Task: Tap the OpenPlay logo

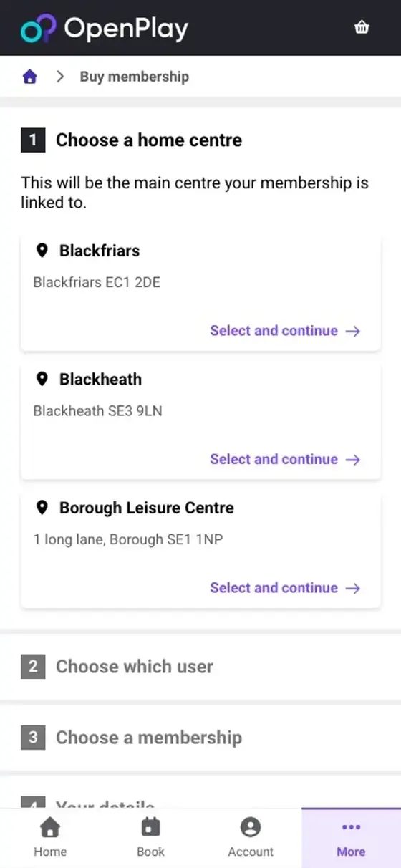Action: click(x=104, y=28)
